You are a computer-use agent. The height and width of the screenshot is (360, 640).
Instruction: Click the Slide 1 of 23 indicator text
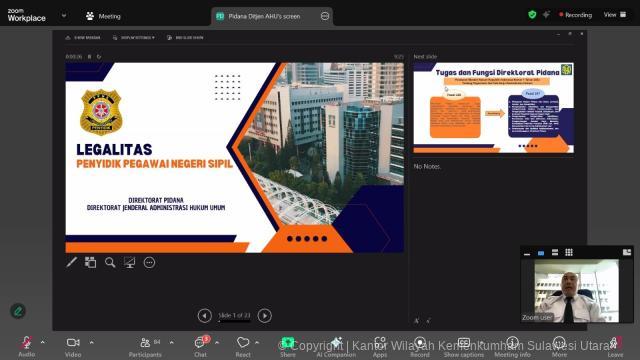tap(234, 316)
